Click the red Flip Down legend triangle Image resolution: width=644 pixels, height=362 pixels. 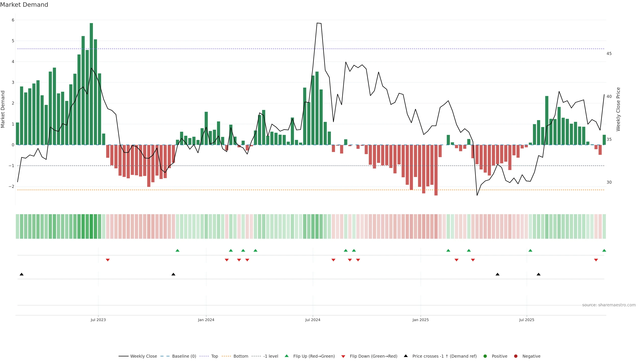343,356
